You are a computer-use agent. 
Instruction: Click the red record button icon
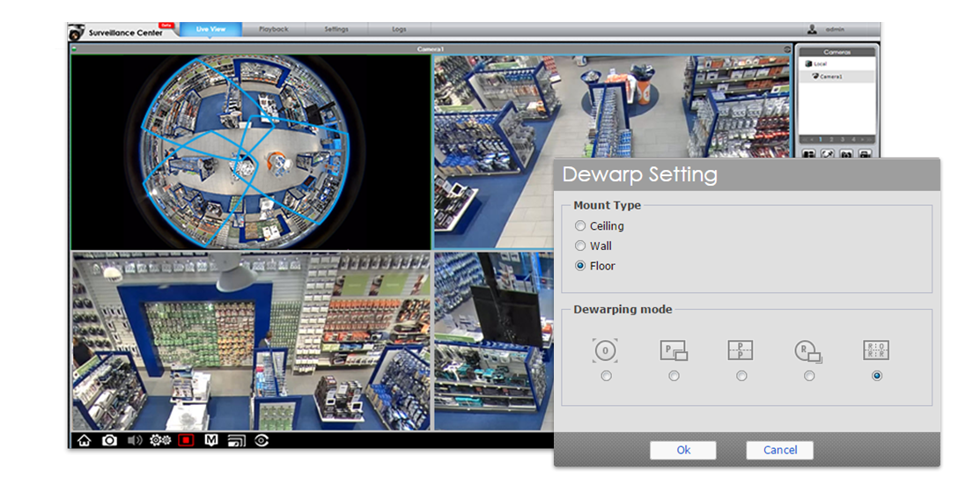[x=187, y=440]
